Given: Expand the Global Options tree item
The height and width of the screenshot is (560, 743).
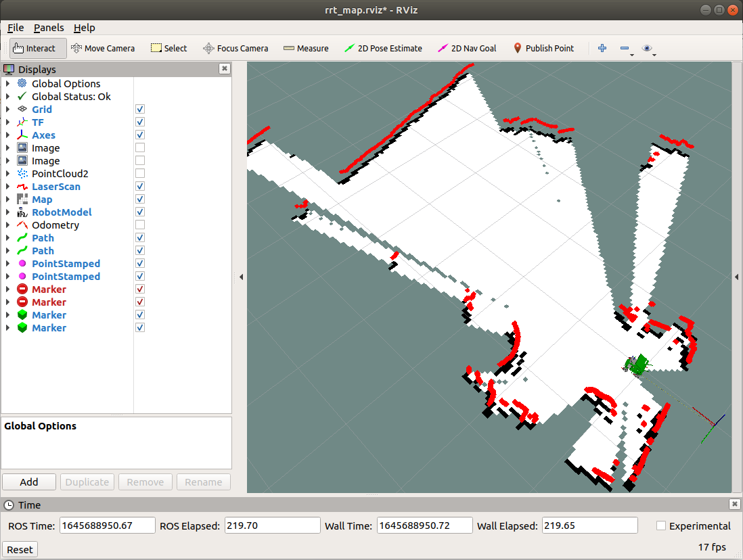Looking at the screenshot, I should (x=7, y=83).
